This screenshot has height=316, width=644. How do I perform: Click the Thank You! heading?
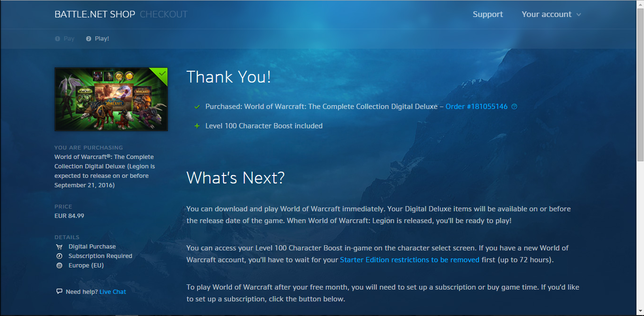[x=229, y=77]
